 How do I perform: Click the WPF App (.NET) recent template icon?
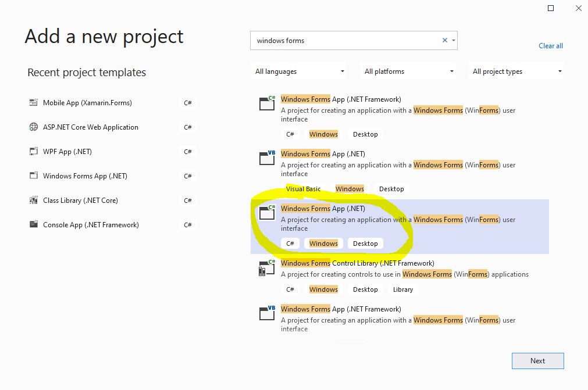point(33,151)
